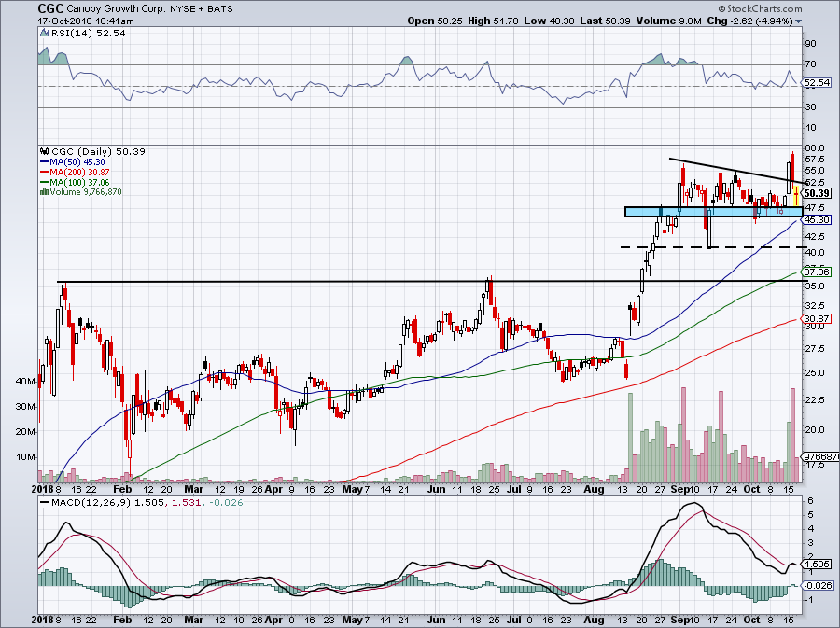The image size is (840, 628).
Task: Click the 40M volume scale label
Action: point(25,382)
